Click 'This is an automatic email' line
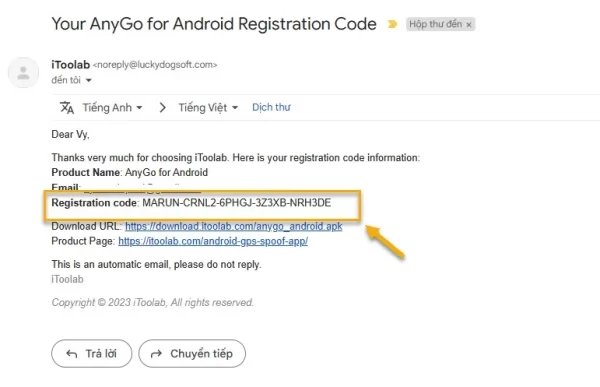Image resolution: width=600 pixels, height=387 pixels. (x=157, y=265)
